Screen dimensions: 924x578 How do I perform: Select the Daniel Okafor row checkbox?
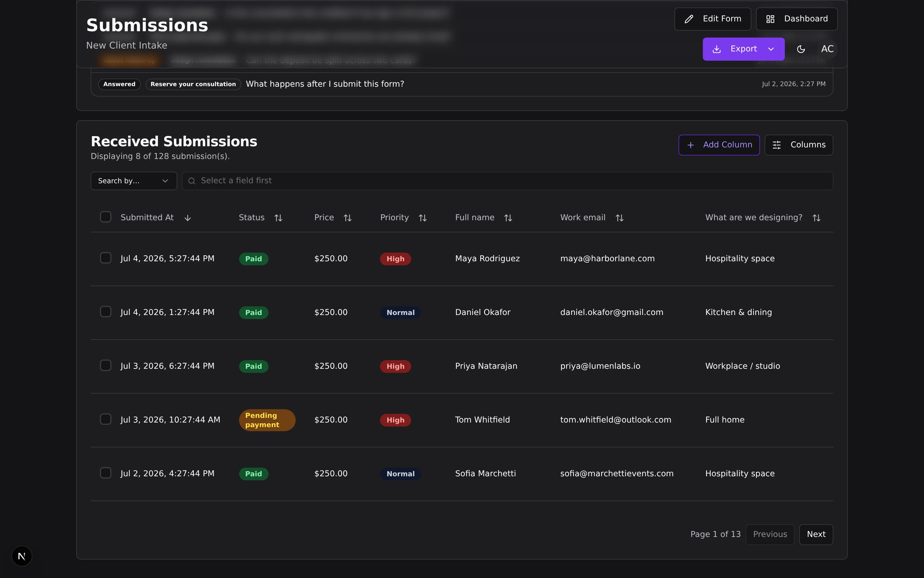pyautogui.click(x=106, y=312)
